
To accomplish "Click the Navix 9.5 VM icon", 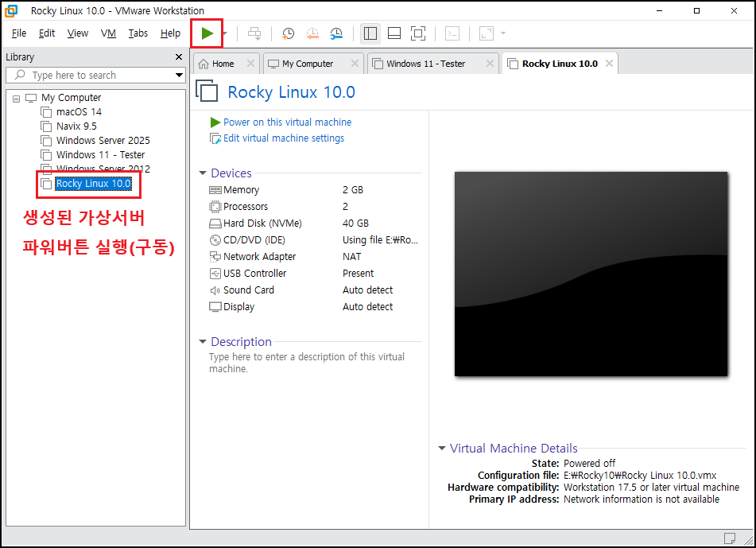I will [47, 127].
